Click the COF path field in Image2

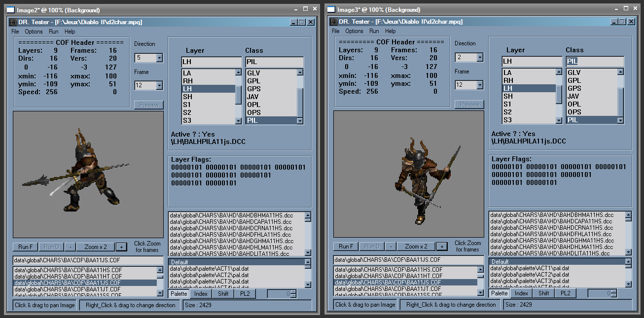(88, 260)
